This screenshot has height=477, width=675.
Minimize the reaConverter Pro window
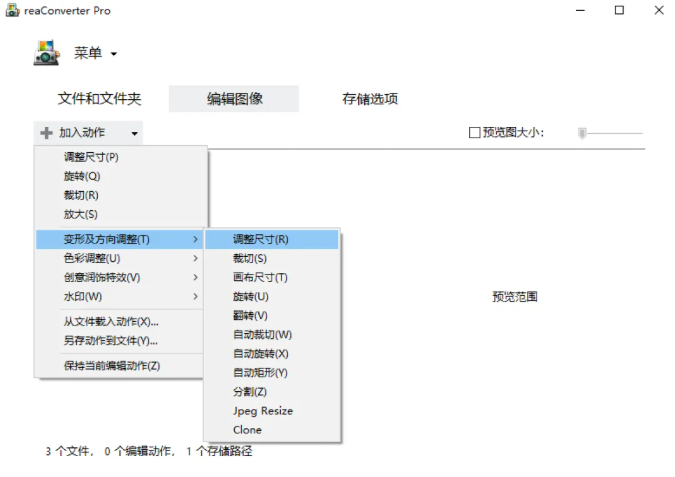(x=580, y=10)
